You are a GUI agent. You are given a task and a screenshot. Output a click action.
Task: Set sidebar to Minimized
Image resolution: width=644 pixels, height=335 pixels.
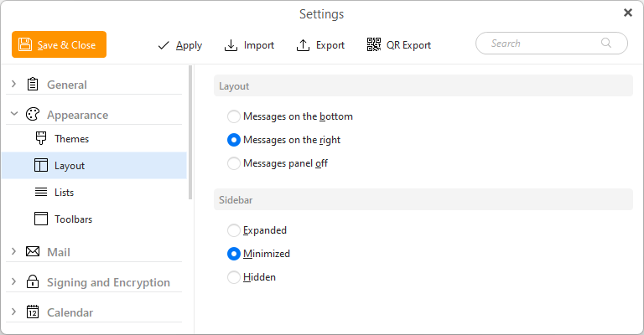pos(234,254)
